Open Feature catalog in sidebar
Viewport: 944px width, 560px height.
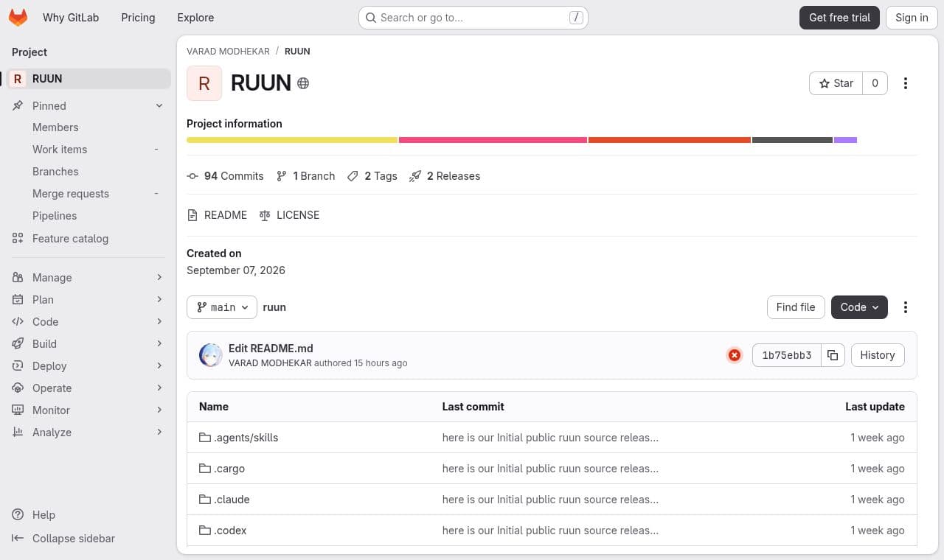pos(88,239)
